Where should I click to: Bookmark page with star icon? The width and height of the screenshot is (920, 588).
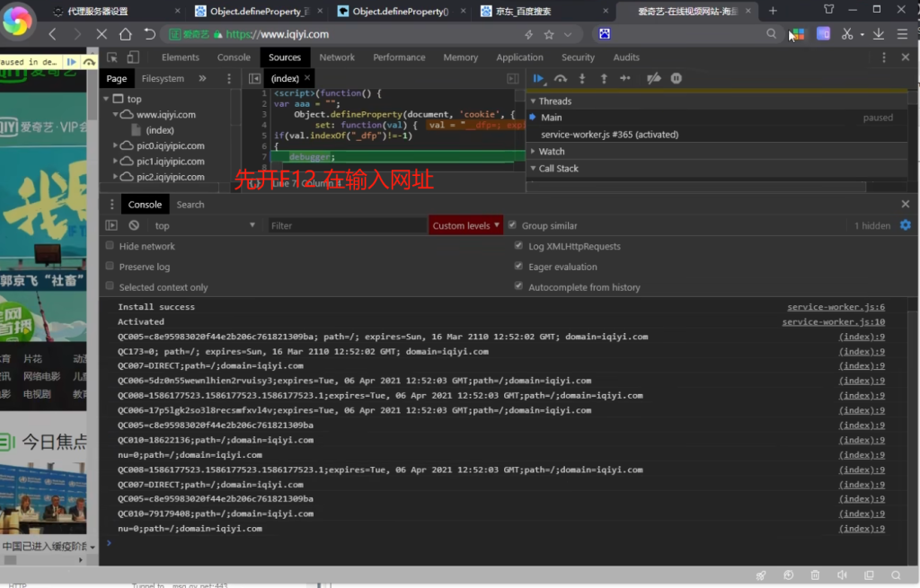(549, 35)
